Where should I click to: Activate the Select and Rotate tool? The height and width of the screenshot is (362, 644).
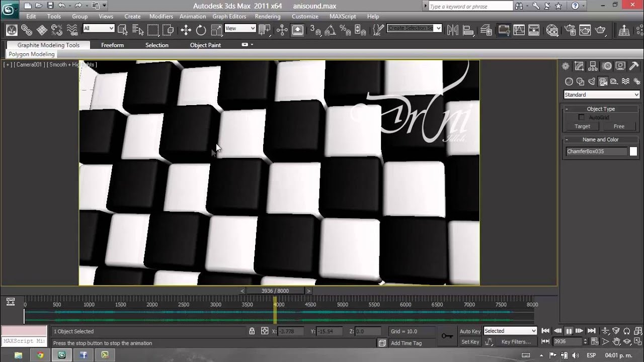pyautogui.click(x=201, y=30)
